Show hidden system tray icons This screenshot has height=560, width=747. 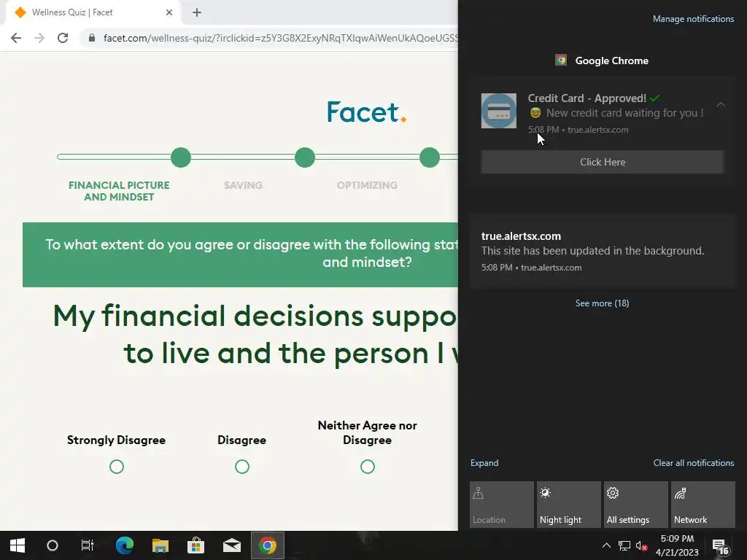pyautogui.click(x=606, y=545)
